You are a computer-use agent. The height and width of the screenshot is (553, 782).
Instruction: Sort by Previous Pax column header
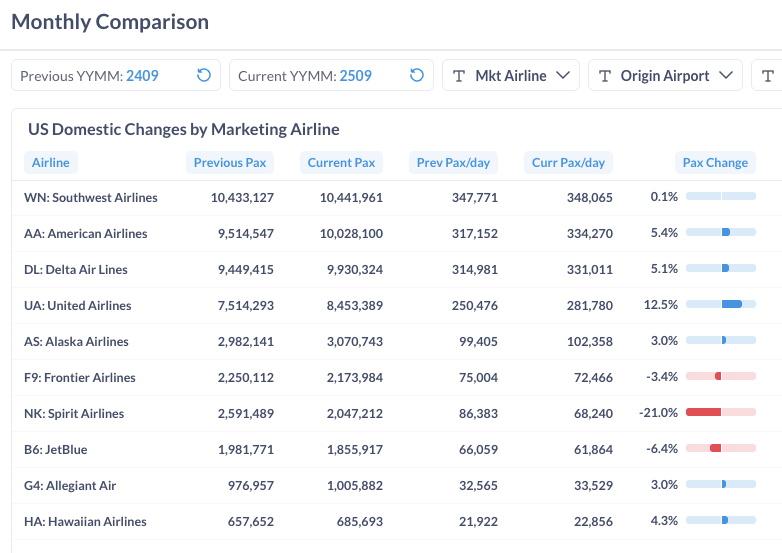[230, 163]
